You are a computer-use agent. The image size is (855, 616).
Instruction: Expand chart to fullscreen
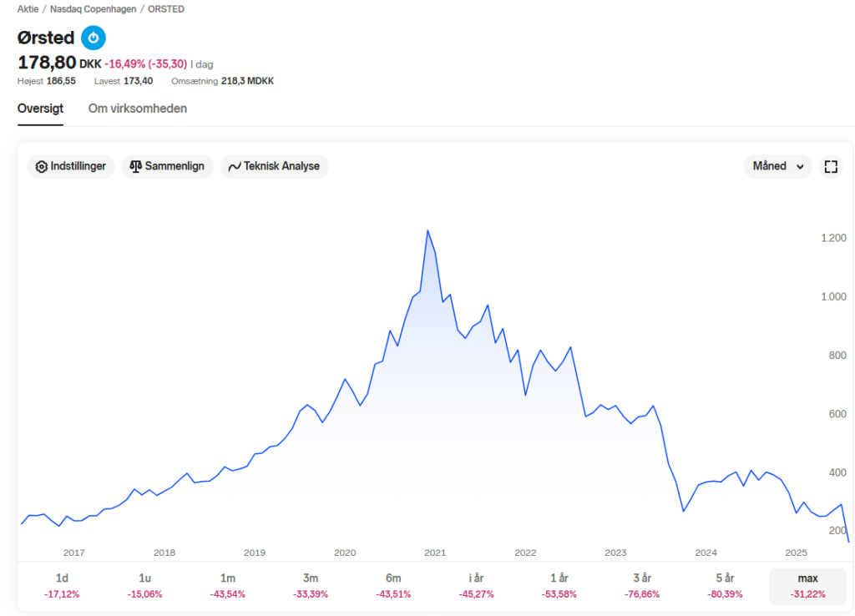(831, 166)
